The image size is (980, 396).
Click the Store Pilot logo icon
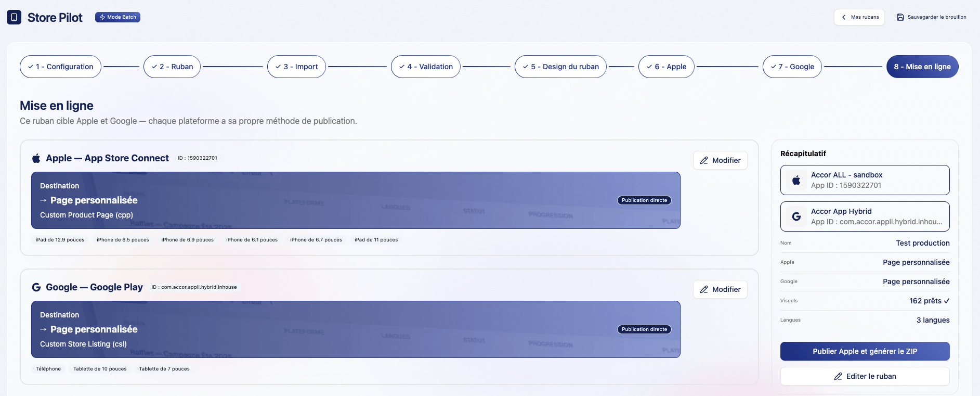pyautogui.click(x=14, y=17)
